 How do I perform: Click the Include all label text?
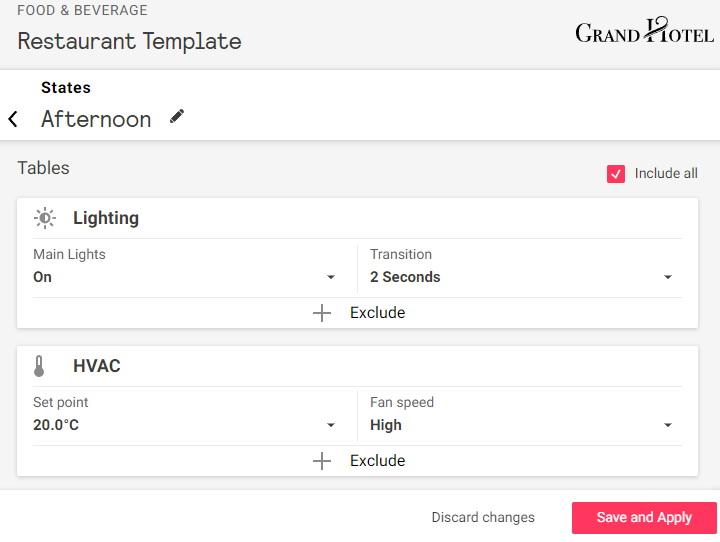[x=666, y=174]
